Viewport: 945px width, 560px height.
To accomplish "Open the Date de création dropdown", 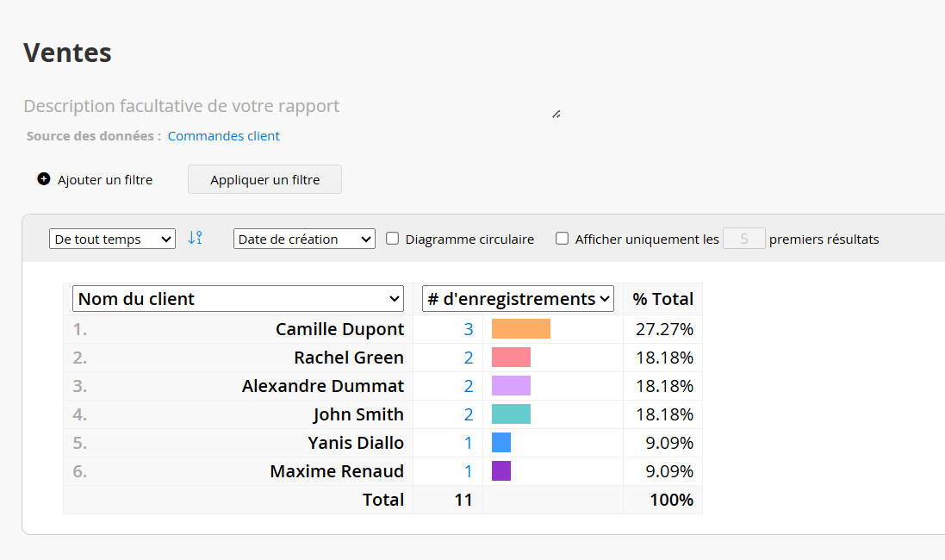I will (x=304, y=239).
